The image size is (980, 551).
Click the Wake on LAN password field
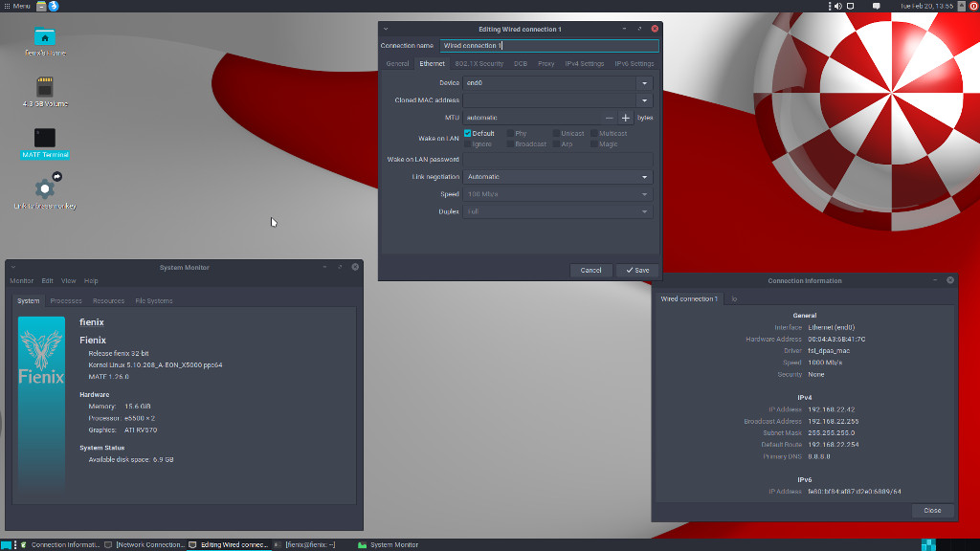tap(558, 160)
